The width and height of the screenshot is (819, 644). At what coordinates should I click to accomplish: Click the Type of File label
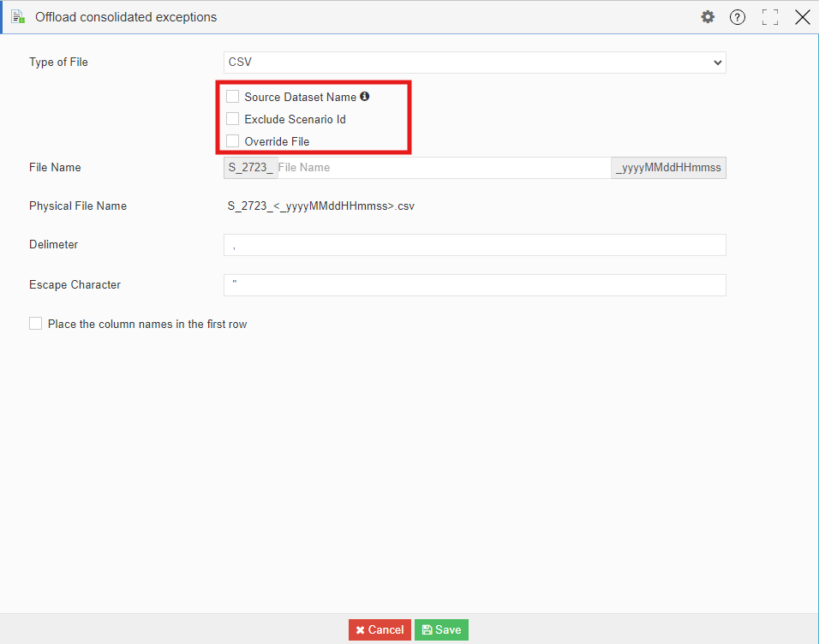[x=58, y=63]
